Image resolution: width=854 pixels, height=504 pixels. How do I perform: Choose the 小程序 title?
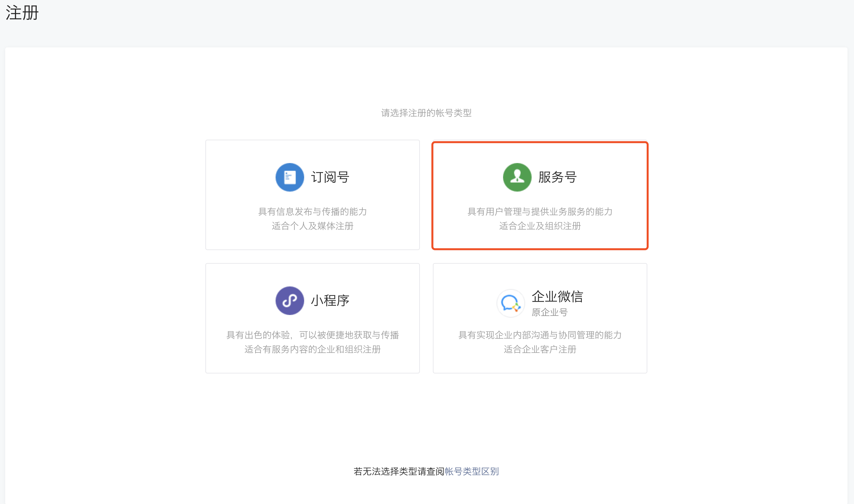coord(330,301)
